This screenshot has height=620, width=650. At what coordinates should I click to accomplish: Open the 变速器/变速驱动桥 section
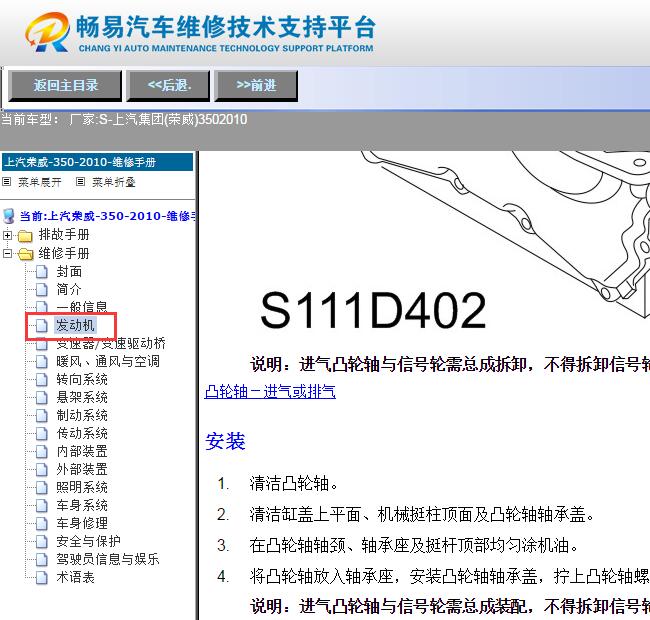click(x=111, y=344)
